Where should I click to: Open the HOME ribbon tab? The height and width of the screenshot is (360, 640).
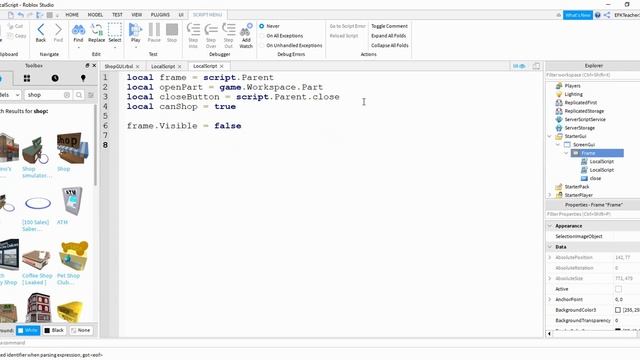coord(72,15)
